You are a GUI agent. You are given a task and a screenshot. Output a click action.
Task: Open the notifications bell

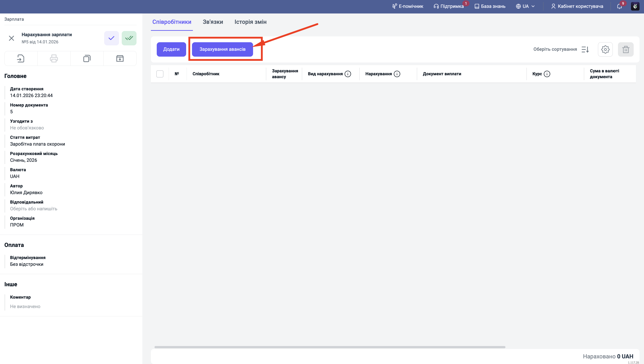tap(619, 6)
